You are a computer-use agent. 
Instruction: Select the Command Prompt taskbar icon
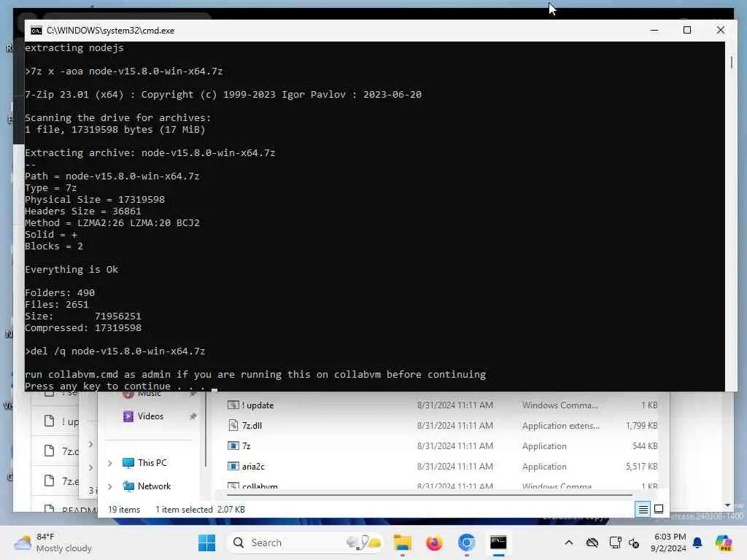pos(498,542)
